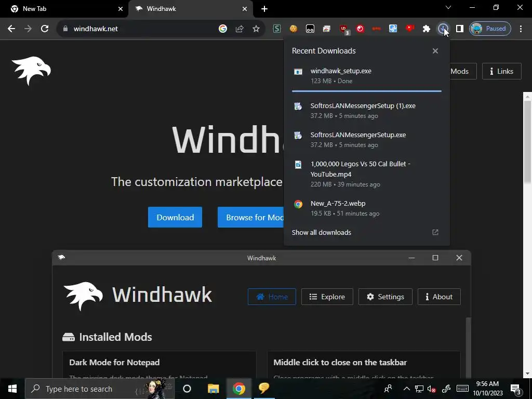532x399 pixels.
Task: Open the muted volume tray icon
Action: point(432,389)
